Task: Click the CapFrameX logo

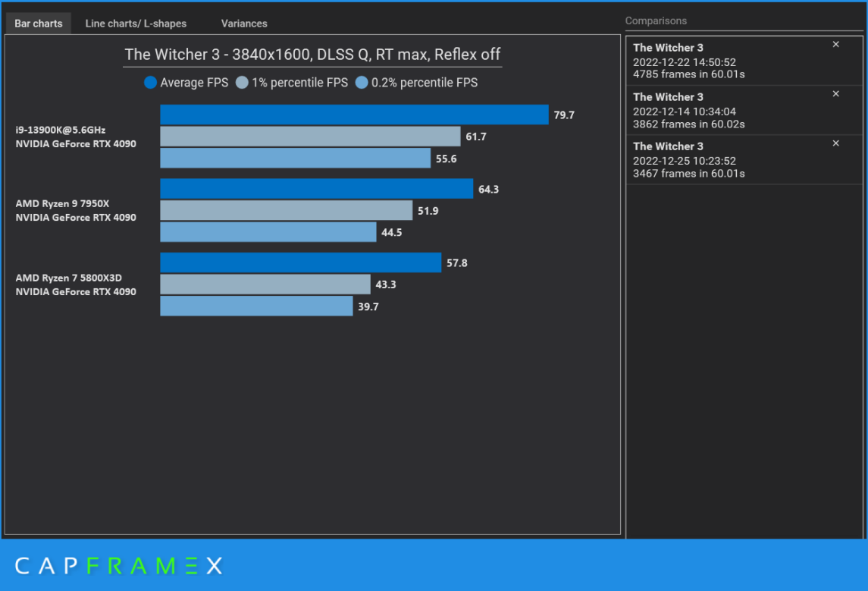Action: pos(118,565)
